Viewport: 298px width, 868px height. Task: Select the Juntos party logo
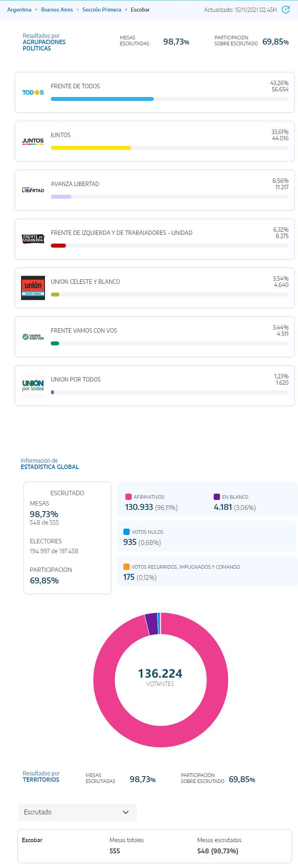click(x=33, y=141)
